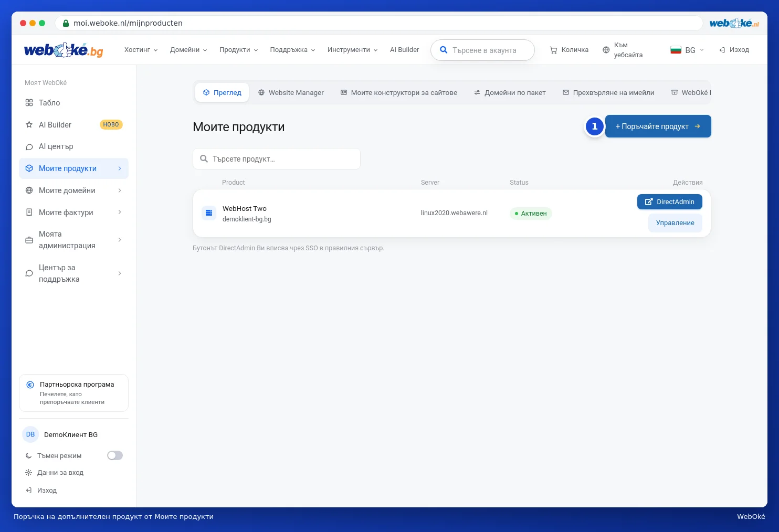Click the WebOké.bg logo in header
The height and width of the screenshot is (532, 779).
point(64,50)
